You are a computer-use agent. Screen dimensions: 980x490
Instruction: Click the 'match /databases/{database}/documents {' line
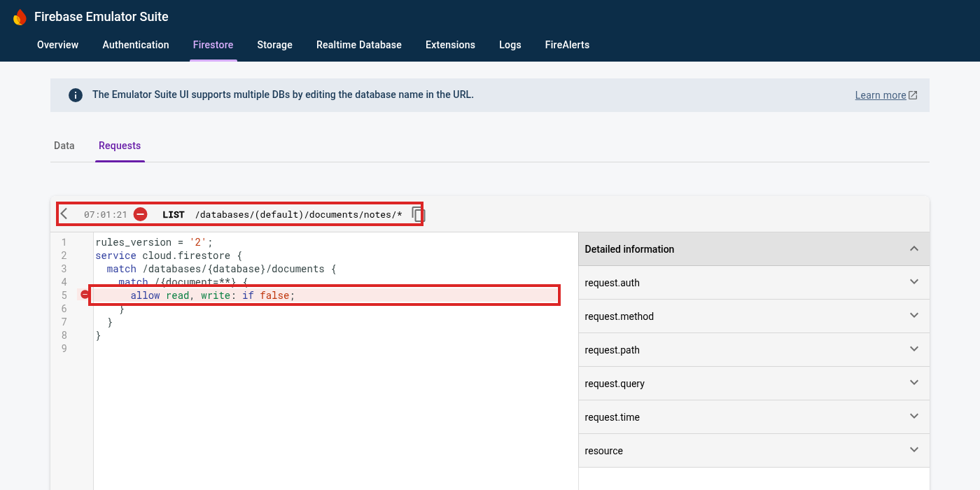point(222,269)
